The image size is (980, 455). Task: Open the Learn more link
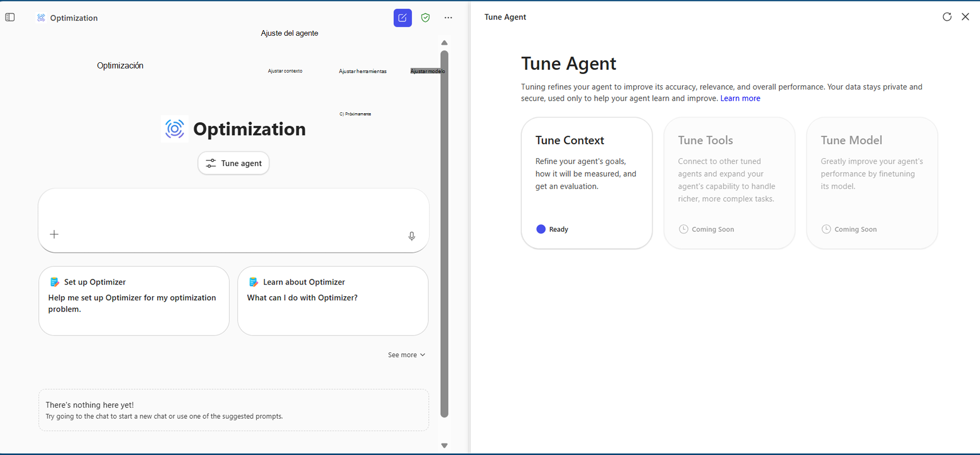click(x=740, y=99)
